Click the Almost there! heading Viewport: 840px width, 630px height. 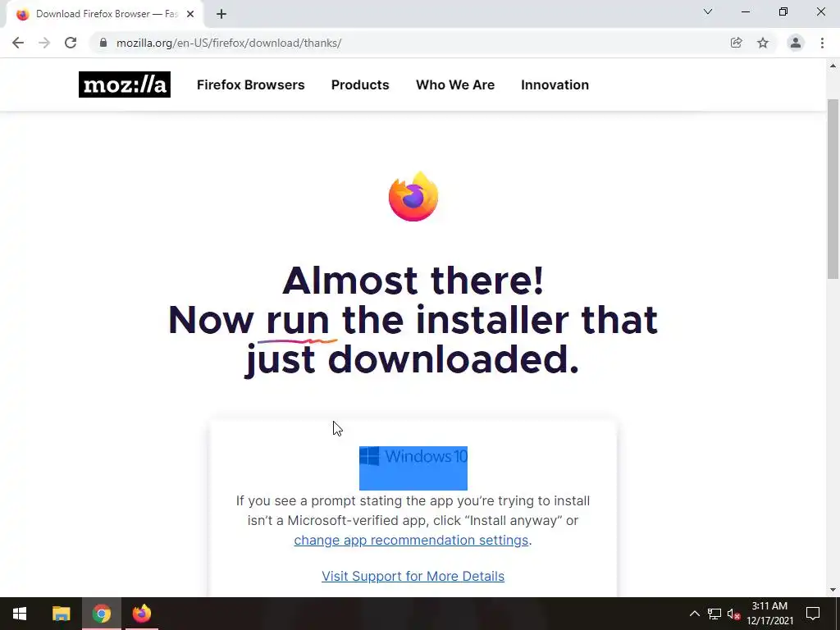413,281
